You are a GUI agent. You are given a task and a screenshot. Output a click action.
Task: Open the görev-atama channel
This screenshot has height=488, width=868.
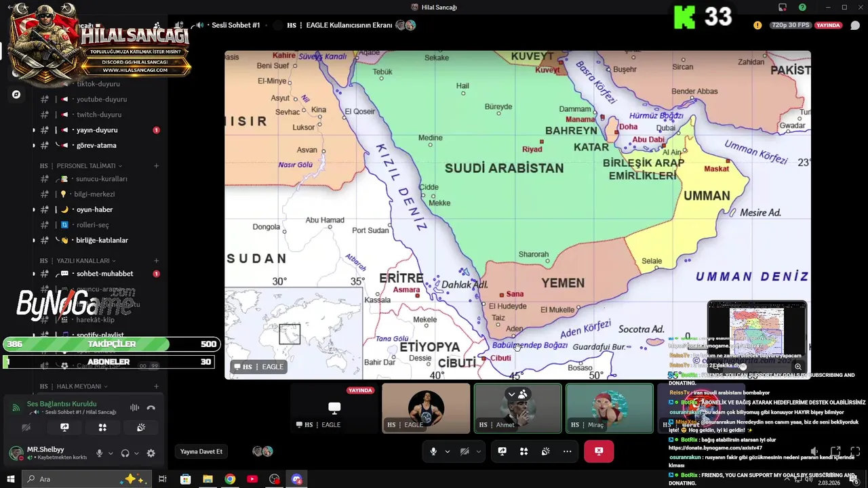[x=95, y=145]
